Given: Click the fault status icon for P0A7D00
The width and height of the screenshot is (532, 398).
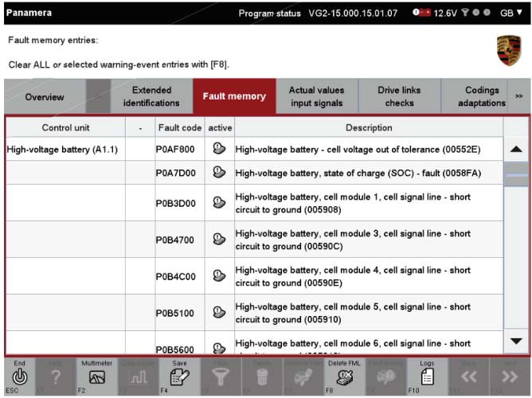Looking at the screenshot, I should [219, 172].
